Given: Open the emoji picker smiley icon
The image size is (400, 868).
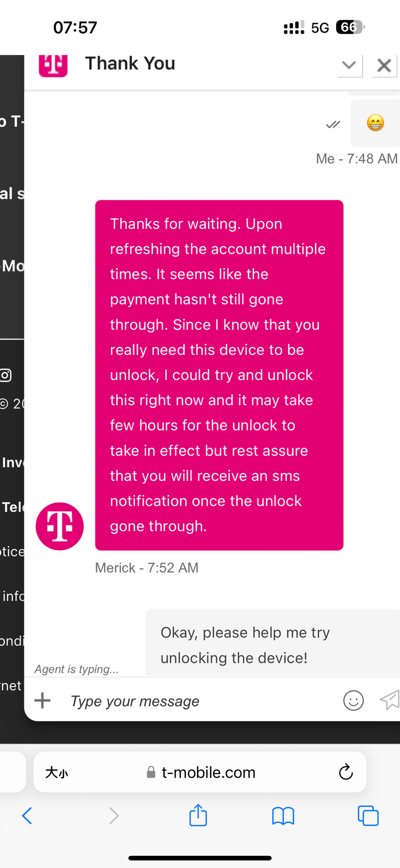Looking at the screenshot, I should [354, 700].
